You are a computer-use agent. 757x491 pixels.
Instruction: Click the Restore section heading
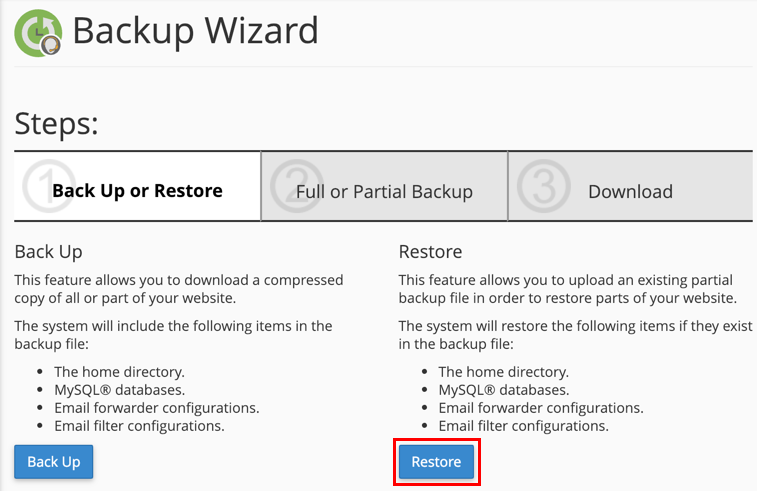click(x=430, y=252)
